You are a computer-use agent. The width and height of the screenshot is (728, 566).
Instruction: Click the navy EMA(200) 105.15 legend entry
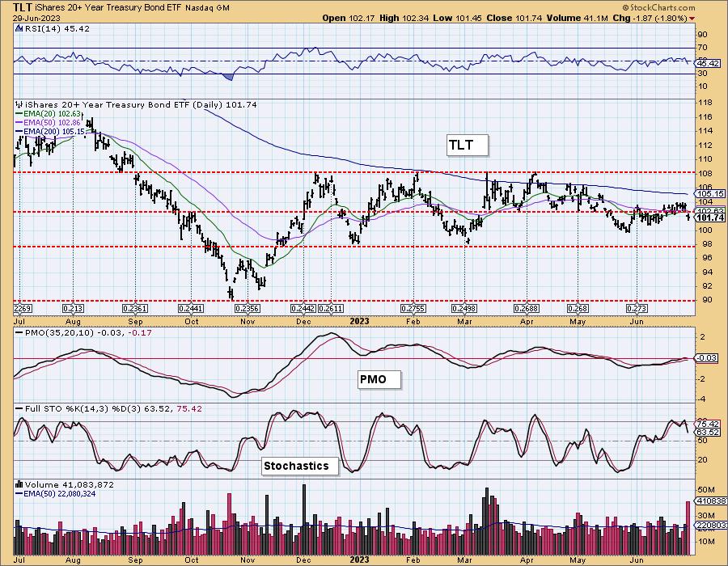51,132
